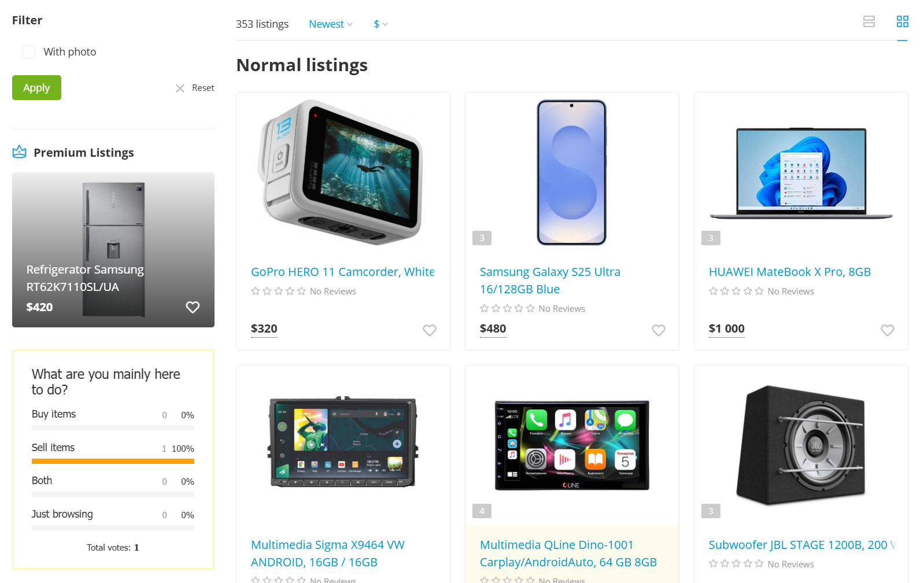Screen dimensions: 924x583
Task: Favorite the HUAWEI MateBook X Pro listing
Action: click(888, 330)
